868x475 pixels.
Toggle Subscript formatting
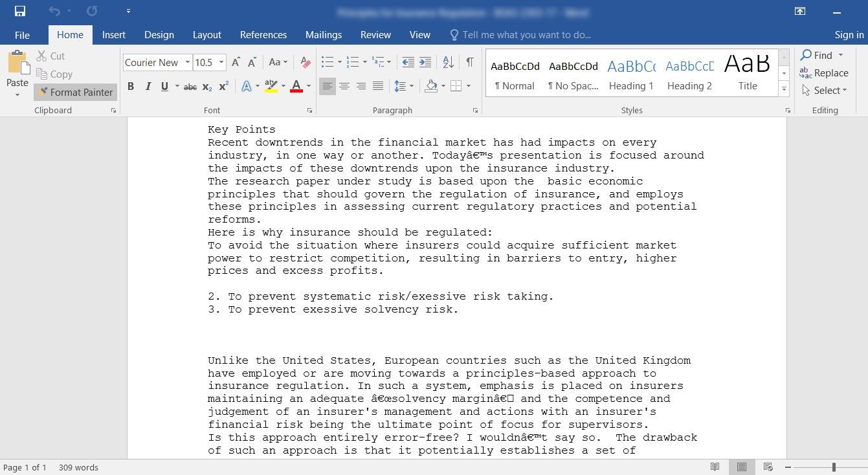207,86
